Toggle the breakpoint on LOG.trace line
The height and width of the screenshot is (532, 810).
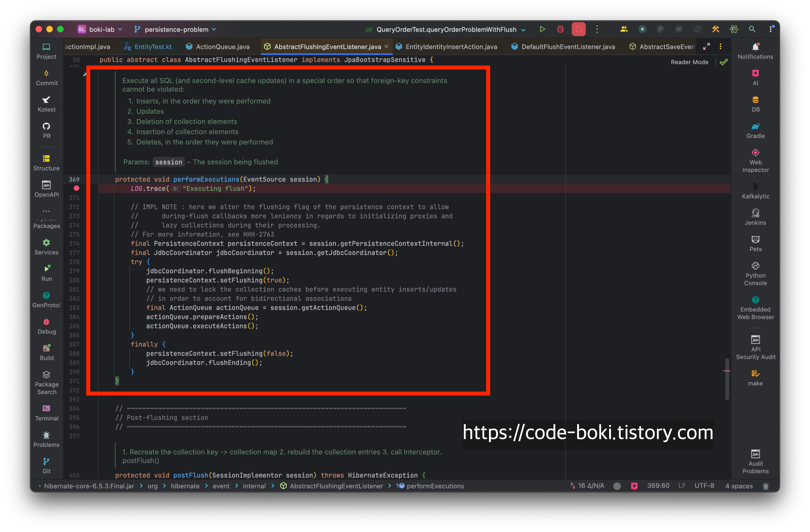(x=77, y=188)
